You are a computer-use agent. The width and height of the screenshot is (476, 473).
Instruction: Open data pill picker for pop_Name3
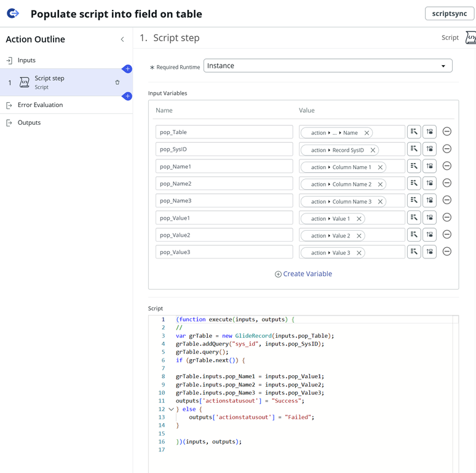click(x=414, y=200)
